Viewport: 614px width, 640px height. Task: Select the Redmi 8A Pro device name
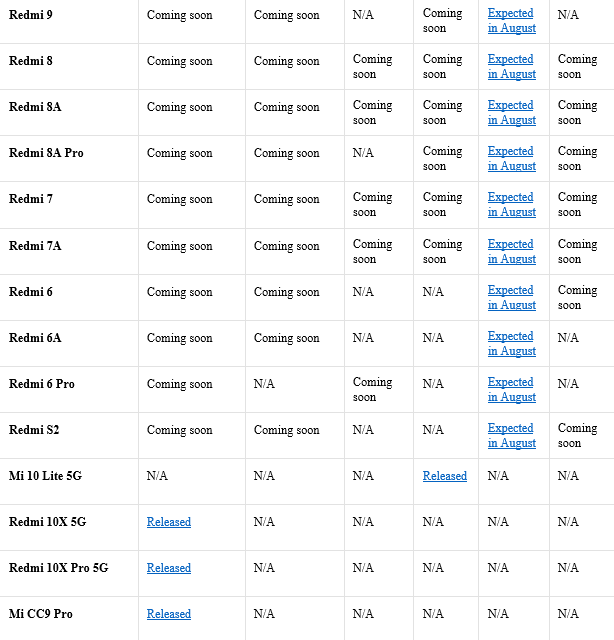(46, 153)
